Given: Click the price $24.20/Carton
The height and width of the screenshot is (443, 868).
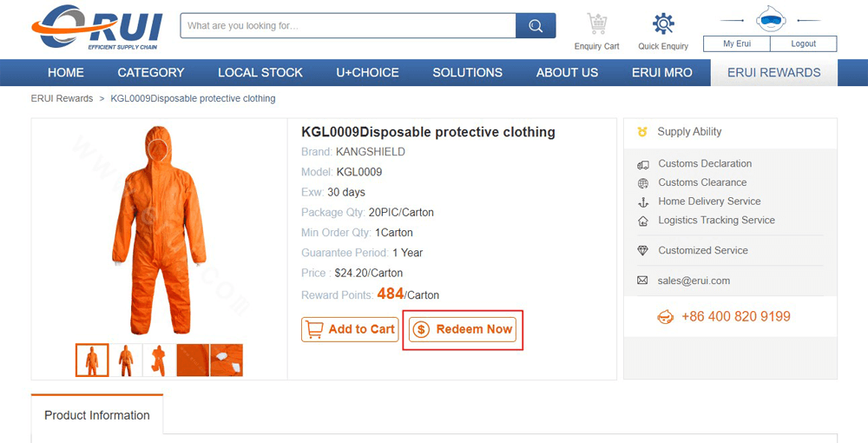Looking at the screenshot, I should click(369, 273).
